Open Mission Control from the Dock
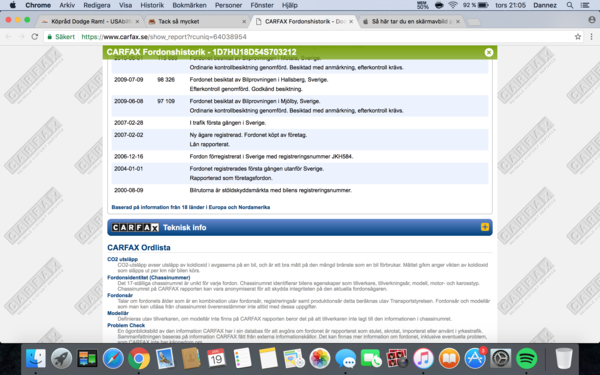 click(x=87, y=359)
